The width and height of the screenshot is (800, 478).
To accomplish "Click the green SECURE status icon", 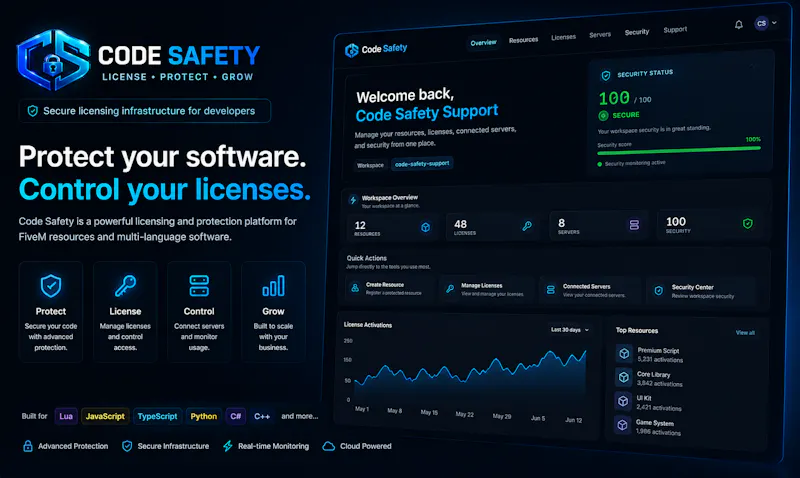I will (603, 116).
